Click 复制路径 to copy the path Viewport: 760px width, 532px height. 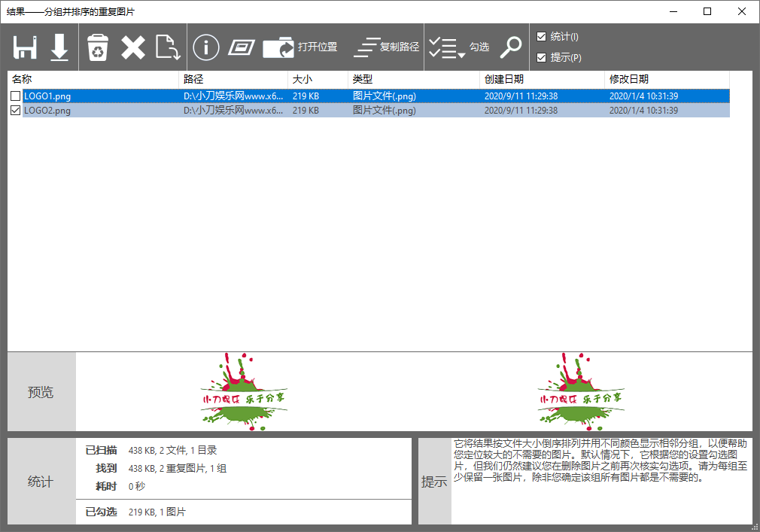coord(386,47)
